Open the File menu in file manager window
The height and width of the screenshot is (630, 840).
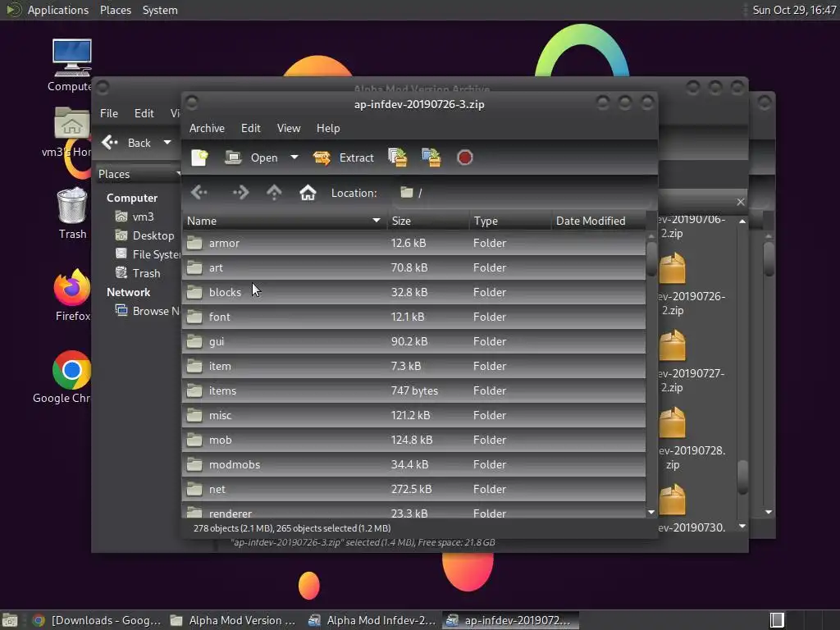click(x=109, y=113)
